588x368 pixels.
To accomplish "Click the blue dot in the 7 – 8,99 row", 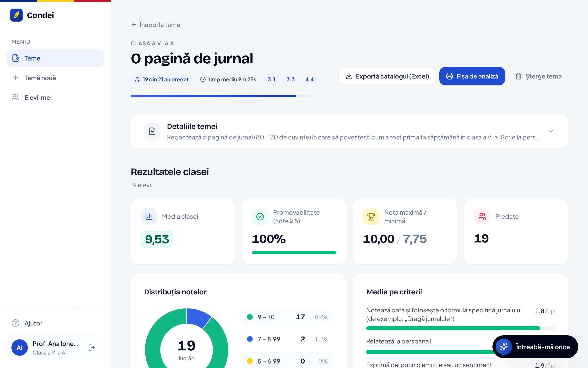I will pyautogui.click(x=250, y=339).
